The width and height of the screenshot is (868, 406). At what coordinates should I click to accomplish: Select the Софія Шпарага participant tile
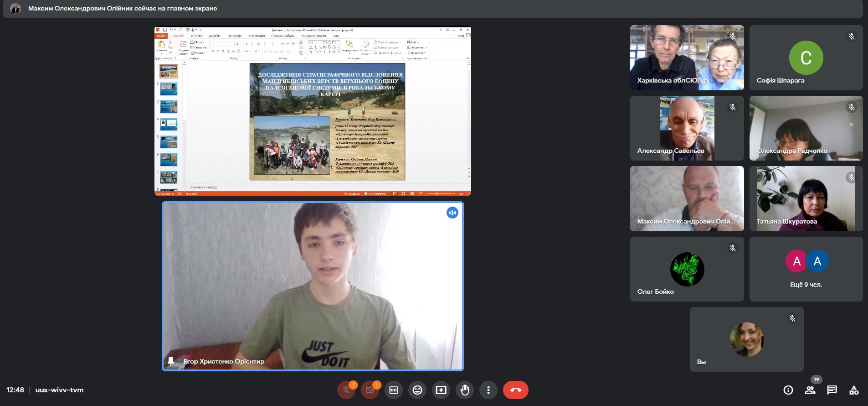coord(806,57)
